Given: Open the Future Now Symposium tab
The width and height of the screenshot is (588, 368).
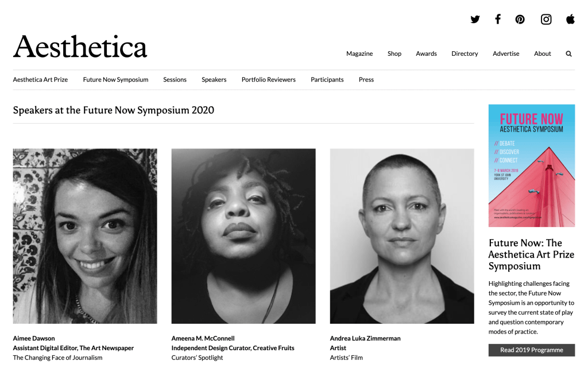Looking at the screenshot, I should point(115,79).
